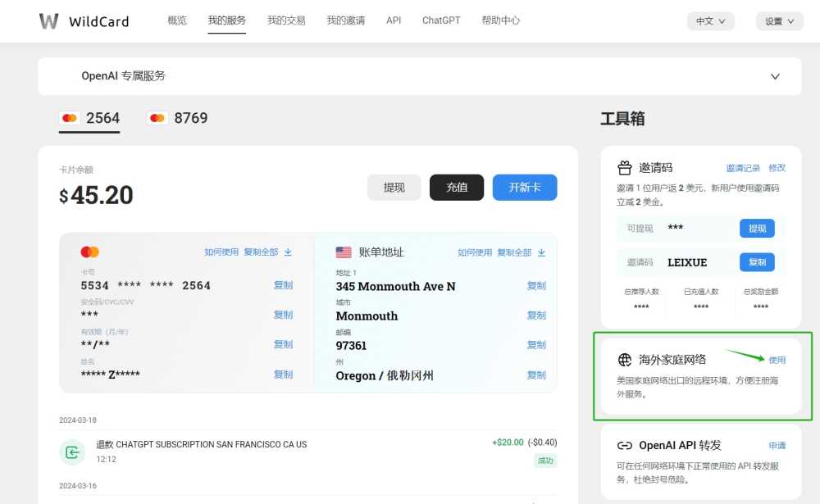Viewport: 820px width, 504px height.
Task: Switch to card tab 8769
Action: [x=189, y=118]
